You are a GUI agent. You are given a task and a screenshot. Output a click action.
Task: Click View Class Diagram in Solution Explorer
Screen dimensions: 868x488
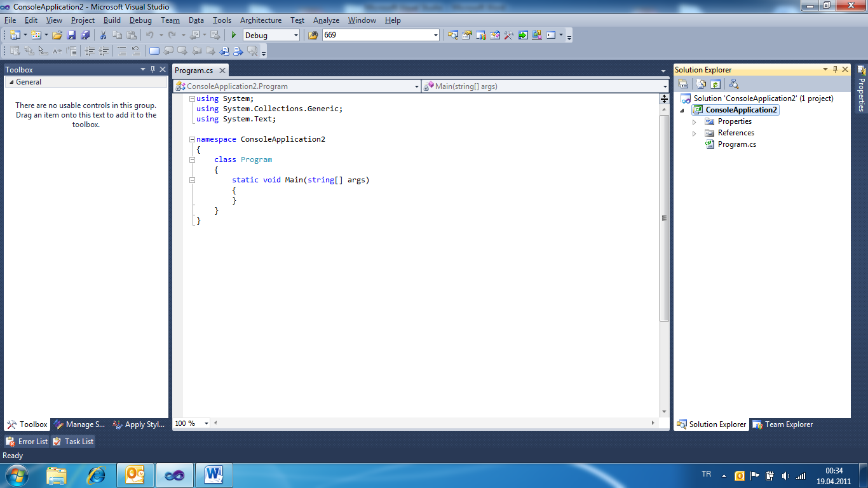click(733, 84)
